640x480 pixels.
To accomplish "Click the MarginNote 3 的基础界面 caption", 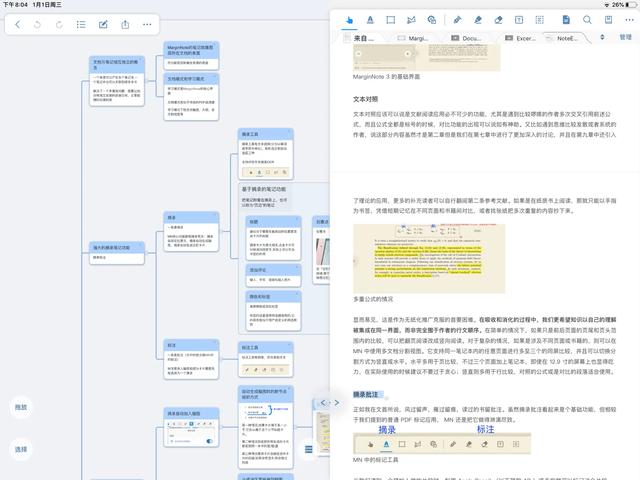I will click(x=386, y=76).
